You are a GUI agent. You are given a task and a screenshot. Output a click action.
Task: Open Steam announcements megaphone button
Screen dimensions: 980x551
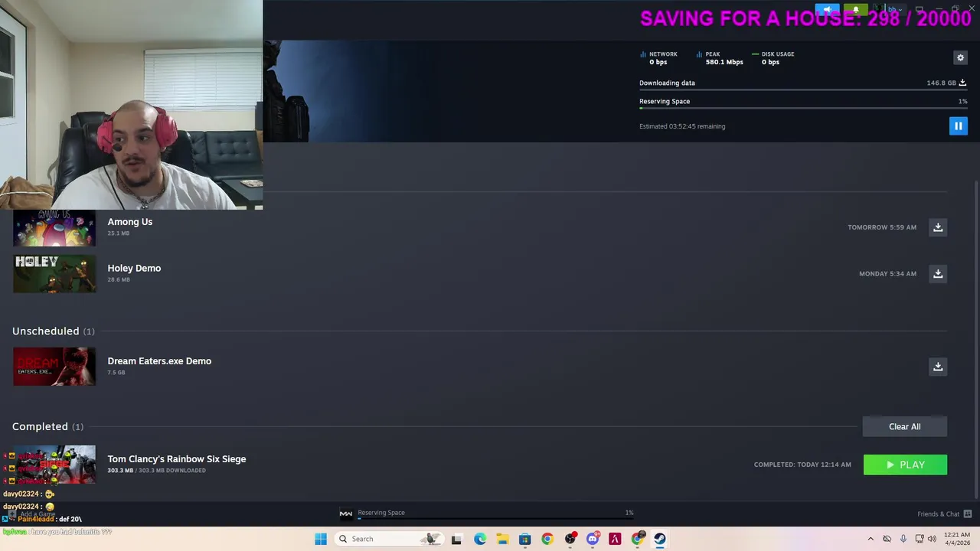tap(828, 10)
